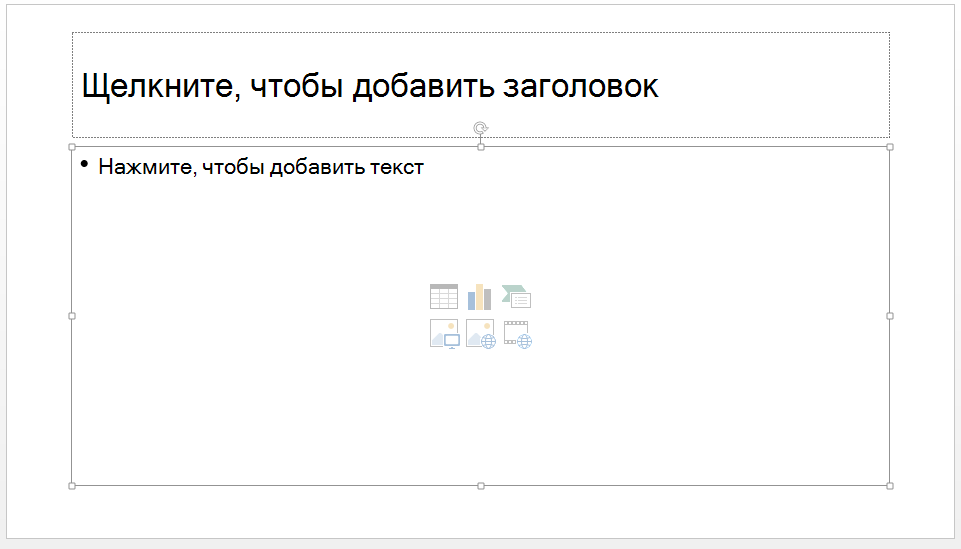The width and height of the screenshot is (961, 549).
Task: Click the bottom-middle resize handle
Action: pos(480,486)
